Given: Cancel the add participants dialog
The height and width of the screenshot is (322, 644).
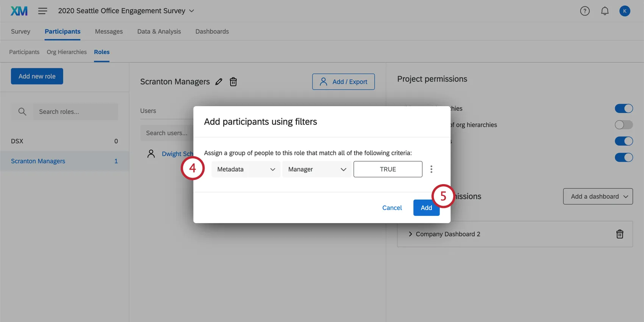Looking at the screenshot, I should (x=392, y=208).
